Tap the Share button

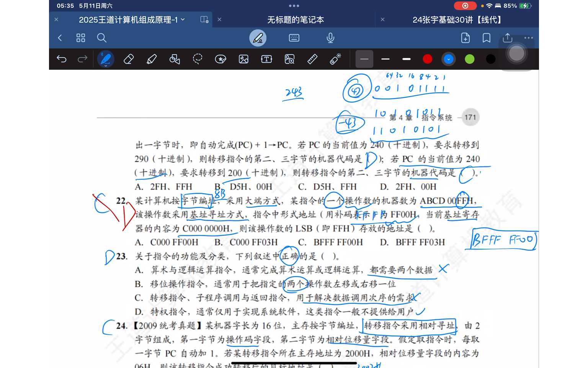(x=507, y=38)
